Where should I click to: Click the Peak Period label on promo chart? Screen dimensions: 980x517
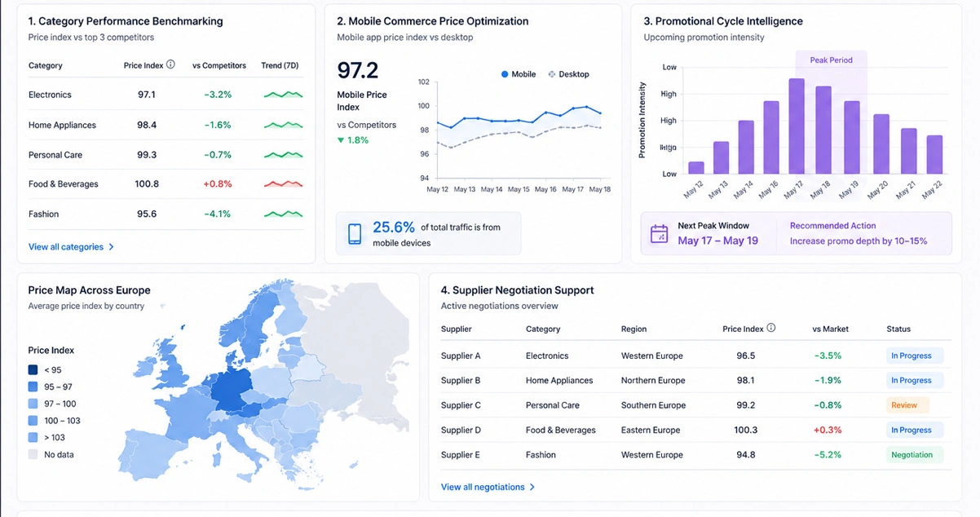[831, 60]
